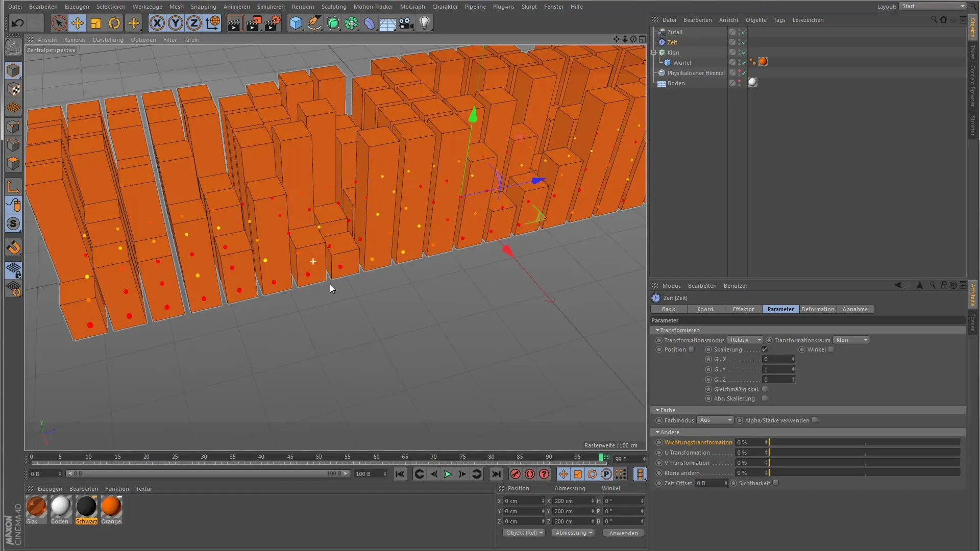Toggle Y axis lock
Viewport: 980px width, 551px height.
[176, 23]
